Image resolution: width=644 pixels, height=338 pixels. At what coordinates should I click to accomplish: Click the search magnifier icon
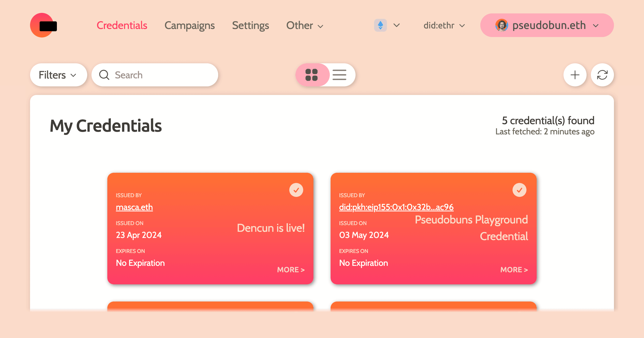[104, 75]
